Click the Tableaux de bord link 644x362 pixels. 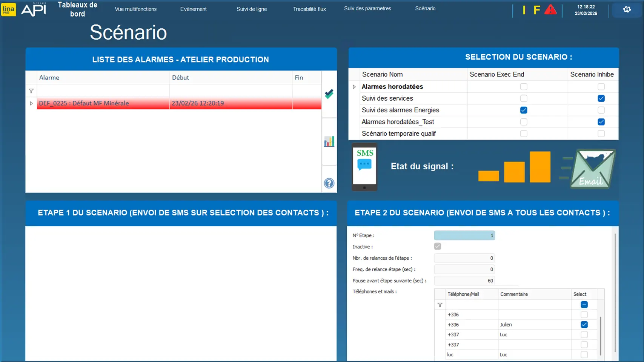pos(77,9)
